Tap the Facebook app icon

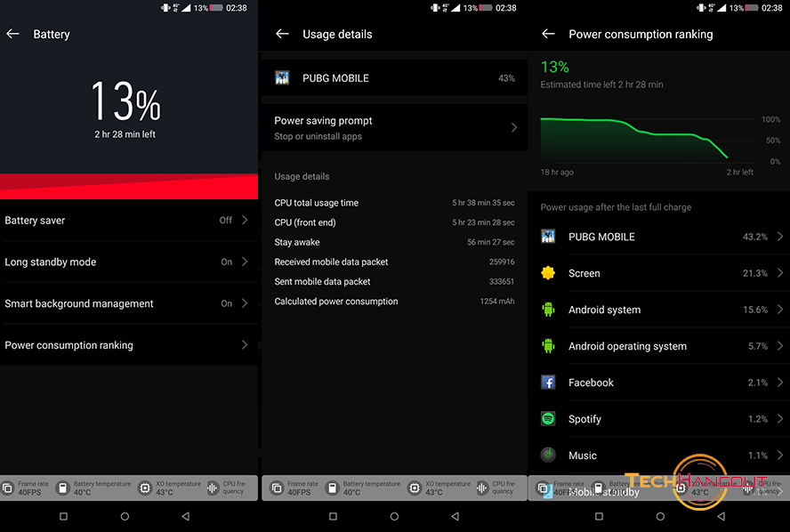(548, 383)
